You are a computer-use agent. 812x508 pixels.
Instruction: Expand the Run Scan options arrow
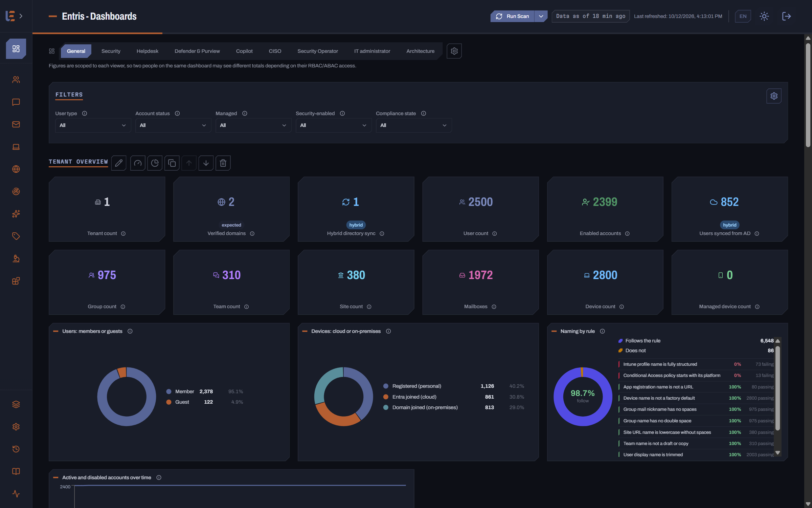coord(541,16)
